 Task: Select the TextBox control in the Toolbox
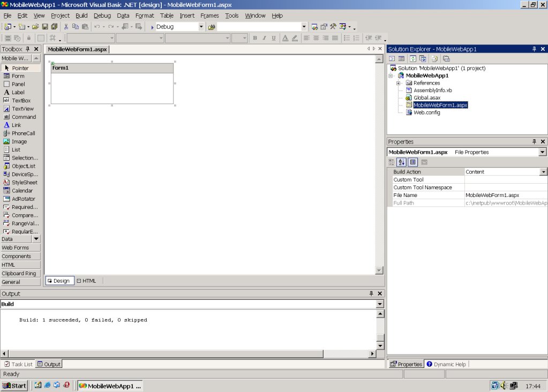click(x=20, y=101)
